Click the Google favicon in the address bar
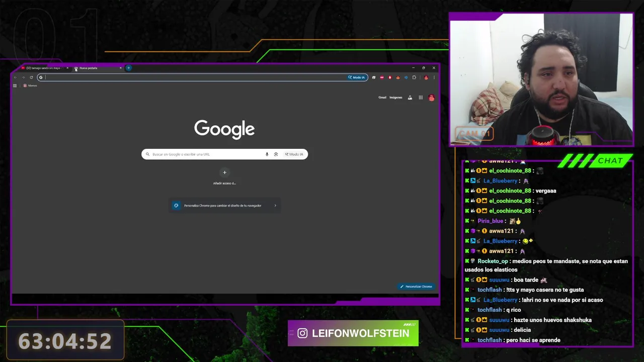This screenshot has height=362, width=644. coord(41,77)
